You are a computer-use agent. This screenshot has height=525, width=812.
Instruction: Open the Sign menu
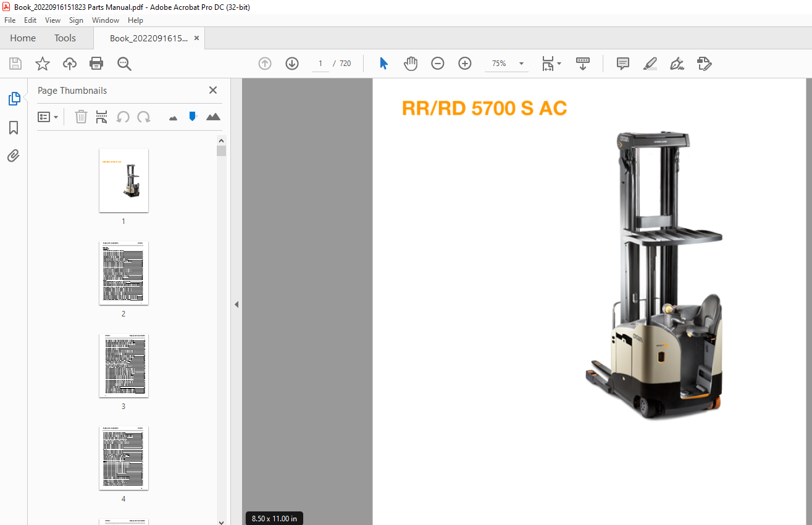pos(76,20)
